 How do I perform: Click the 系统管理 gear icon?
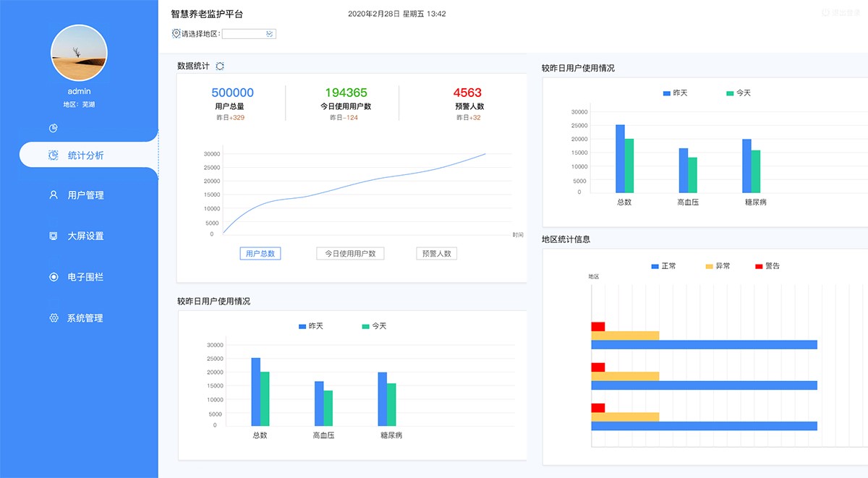[x=54, y=318]
